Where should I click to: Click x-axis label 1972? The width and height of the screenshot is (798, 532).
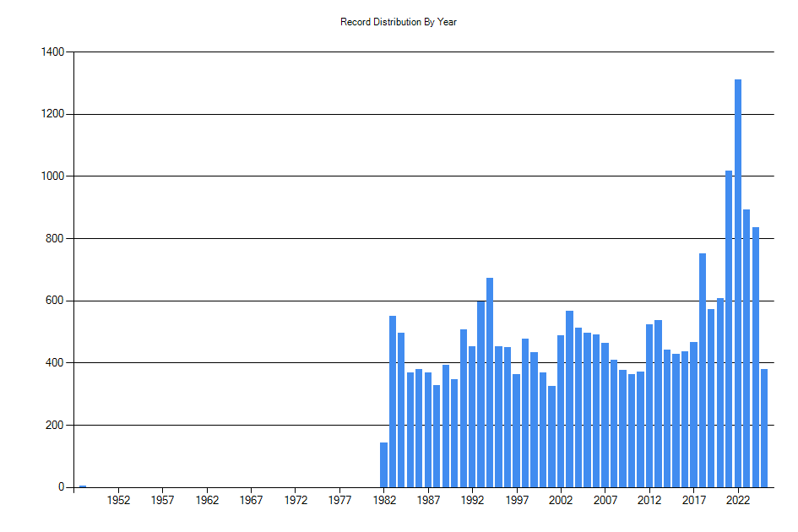click(x=296, y=501)
